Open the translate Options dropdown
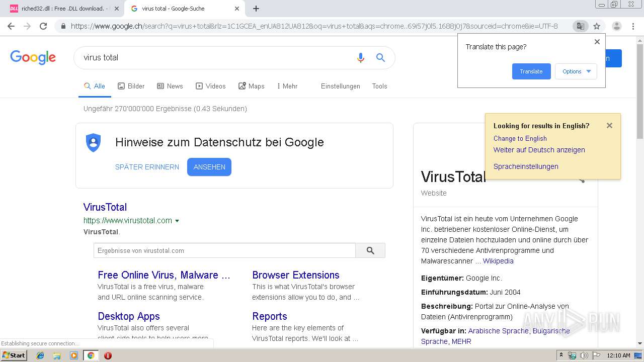Screen dimensions: 644x362 pos(576,71)
